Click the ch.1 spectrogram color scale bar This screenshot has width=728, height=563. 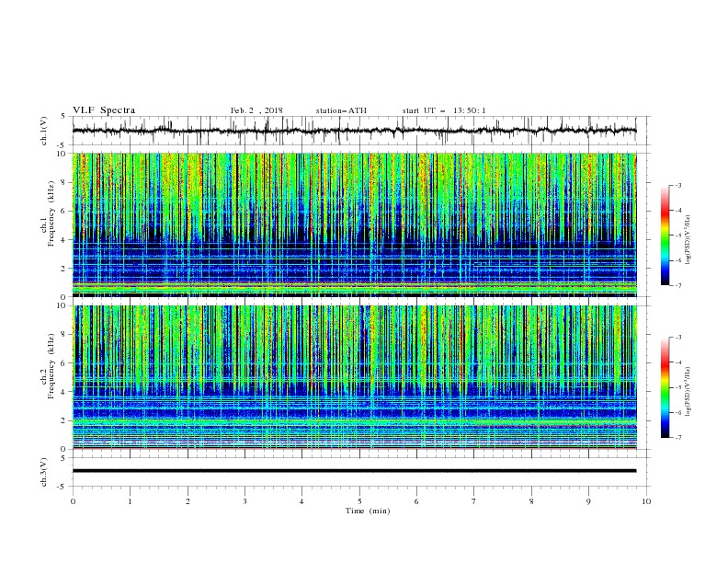coord(665,236)
